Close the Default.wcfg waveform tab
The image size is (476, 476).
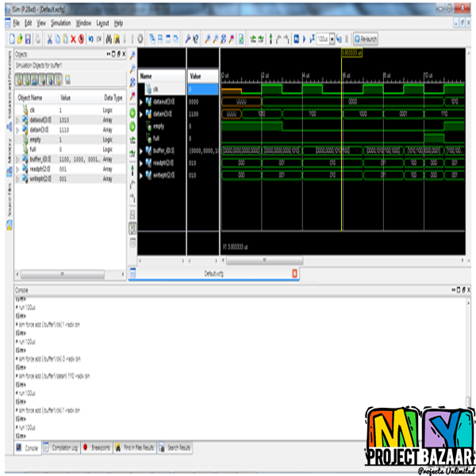coord(295,273)
